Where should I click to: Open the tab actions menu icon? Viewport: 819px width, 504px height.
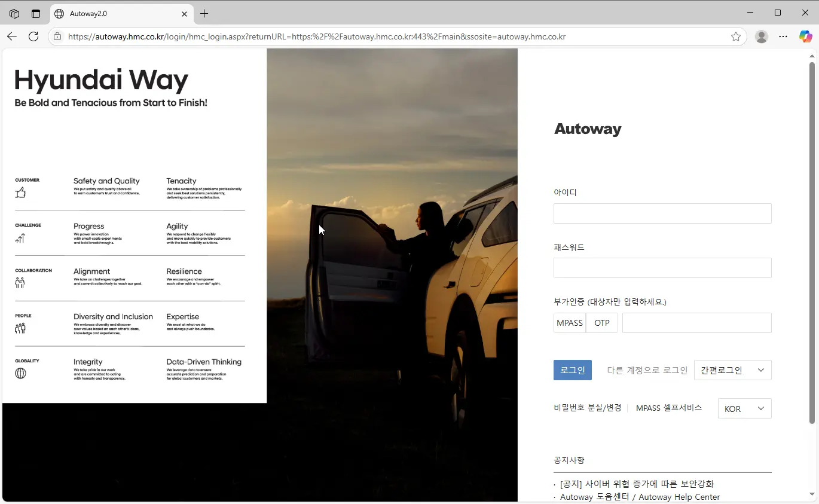pos(36,13)
